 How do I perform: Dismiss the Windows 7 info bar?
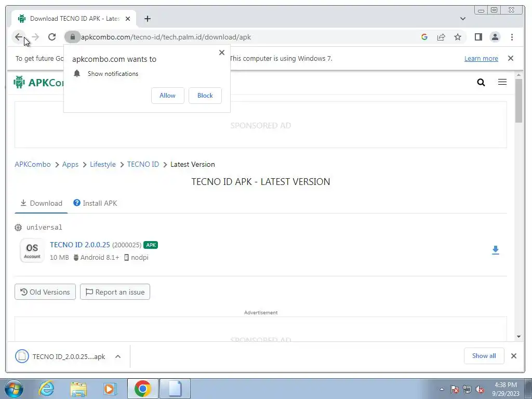[511, 58]
